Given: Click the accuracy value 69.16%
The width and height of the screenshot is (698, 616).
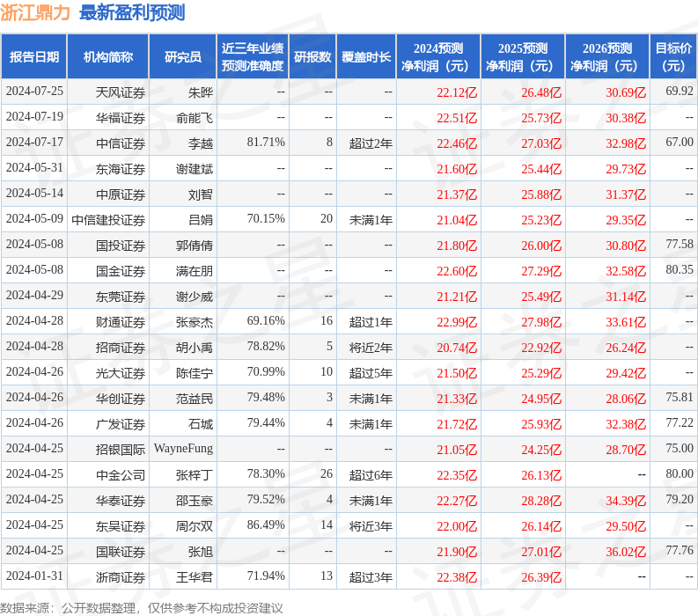Looking at the screenshot, I should pyautogui.click(x=266, y=320).
